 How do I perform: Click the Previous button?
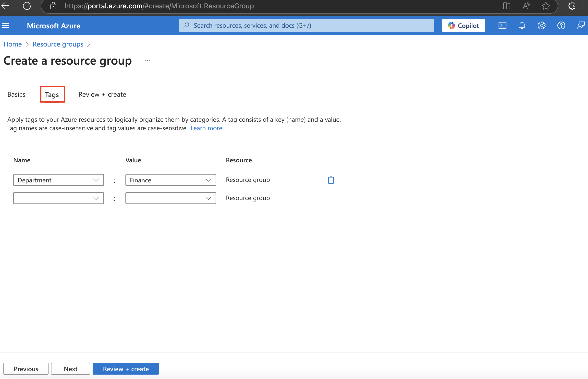coord(26,369)
